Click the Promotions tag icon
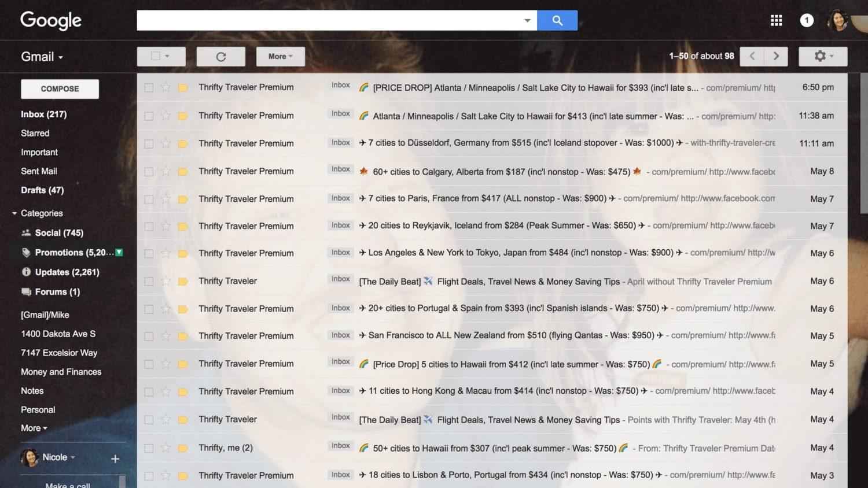 pyautogui.click(x=26, y=253)
